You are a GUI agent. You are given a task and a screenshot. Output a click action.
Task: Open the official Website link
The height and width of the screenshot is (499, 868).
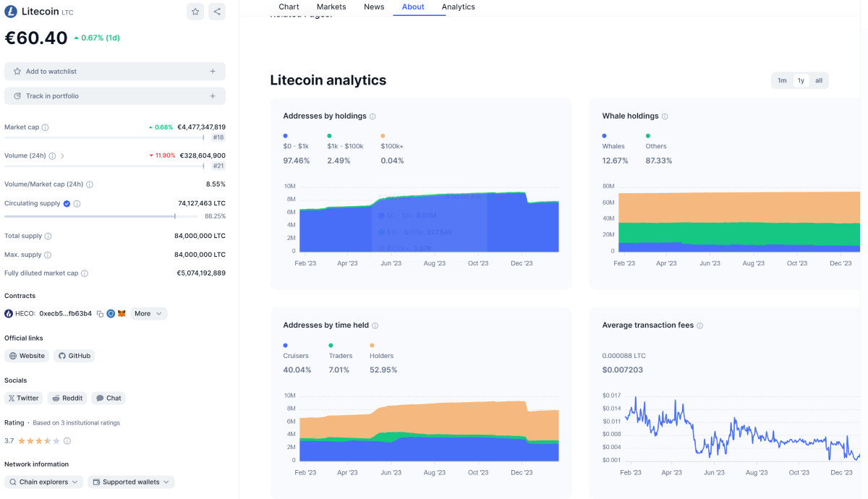pyautogui.click(x=27, y=356)
